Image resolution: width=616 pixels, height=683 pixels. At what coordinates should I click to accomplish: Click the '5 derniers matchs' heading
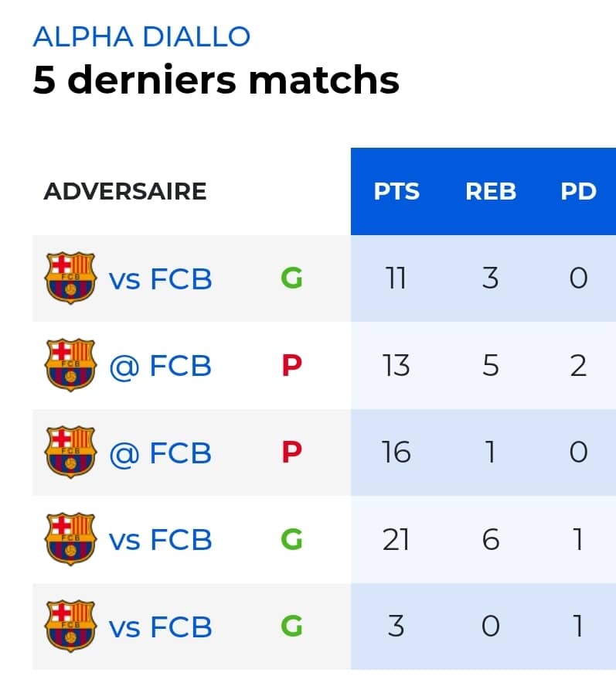tap(216, 80)
